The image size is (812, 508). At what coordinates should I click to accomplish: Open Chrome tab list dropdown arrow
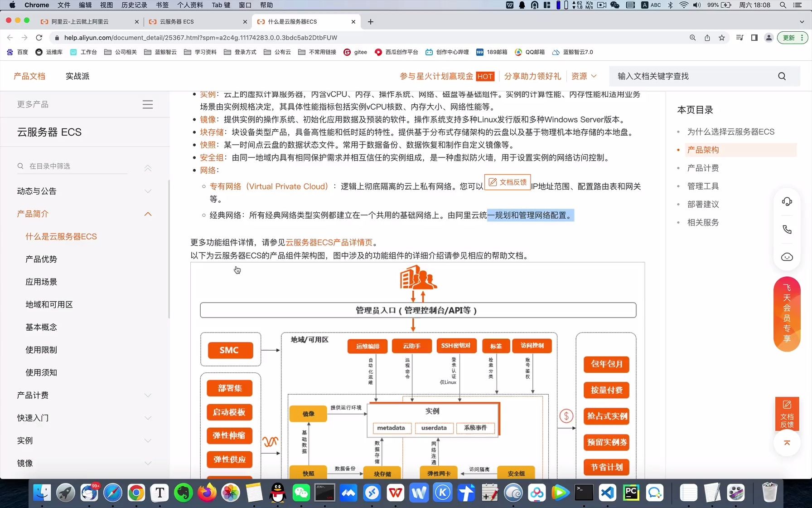[x=802, y=22]
